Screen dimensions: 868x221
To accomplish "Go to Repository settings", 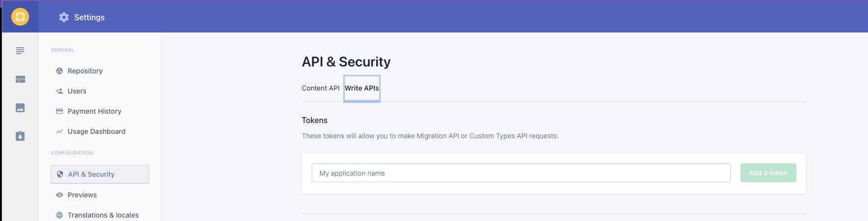I will [x=85, y=71].
